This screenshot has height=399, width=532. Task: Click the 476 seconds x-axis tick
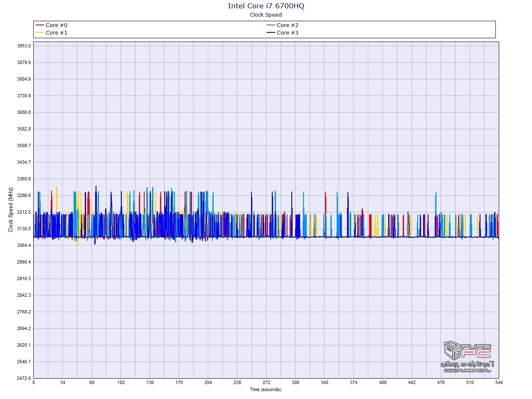click(441, 383)
